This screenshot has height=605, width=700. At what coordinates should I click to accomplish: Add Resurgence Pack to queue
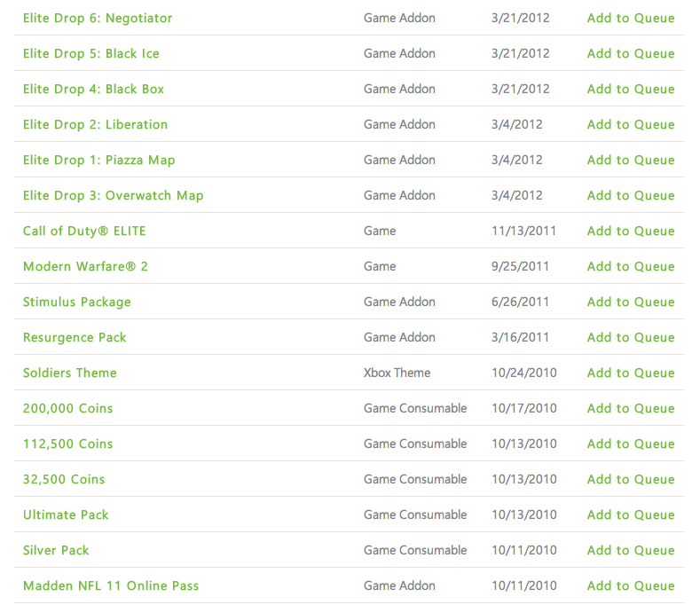[631, 338]
